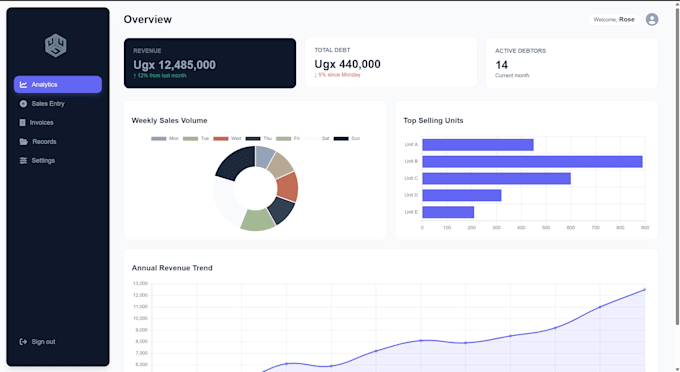Open the Analytics menu item

click(x=58, y=85)
